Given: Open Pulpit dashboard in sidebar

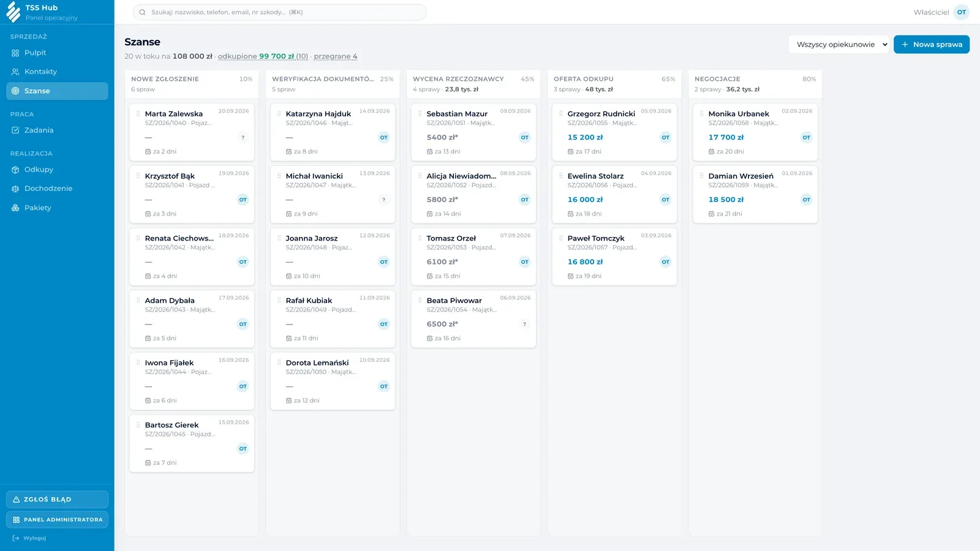Looking at the screenshot, I should 57,53.
